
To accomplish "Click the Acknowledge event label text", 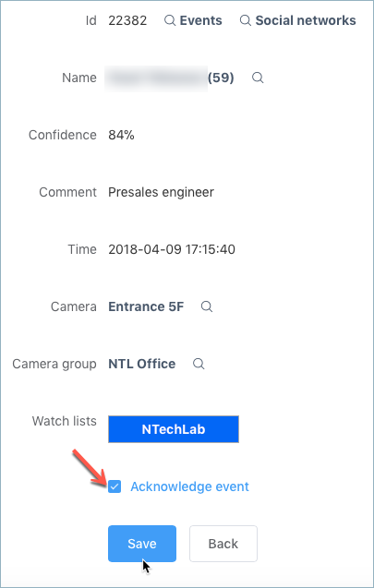I will (x=189, y=486).
